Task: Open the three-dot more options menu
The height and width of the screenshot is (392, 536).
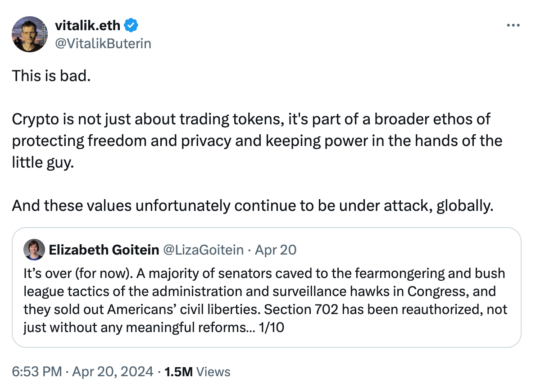Action: click(x=513, y=26)
